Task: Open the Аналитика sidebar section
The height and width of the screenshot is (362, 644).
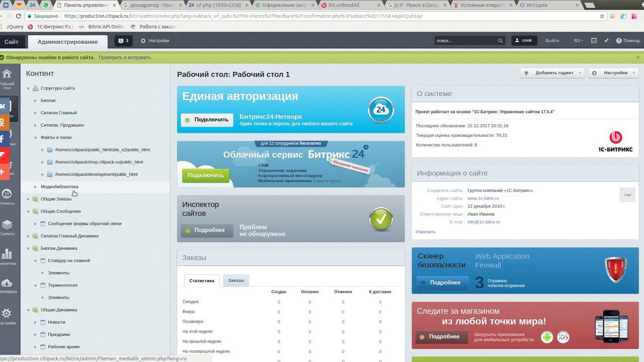Action: point(7,256)
